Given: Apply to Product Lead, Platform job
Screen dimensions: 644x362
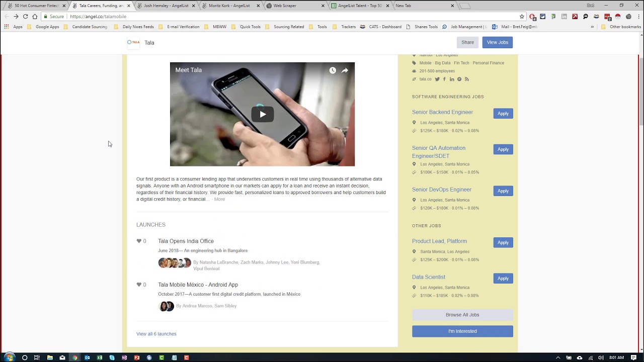Looking at the screenshot, I should point(503,242).
